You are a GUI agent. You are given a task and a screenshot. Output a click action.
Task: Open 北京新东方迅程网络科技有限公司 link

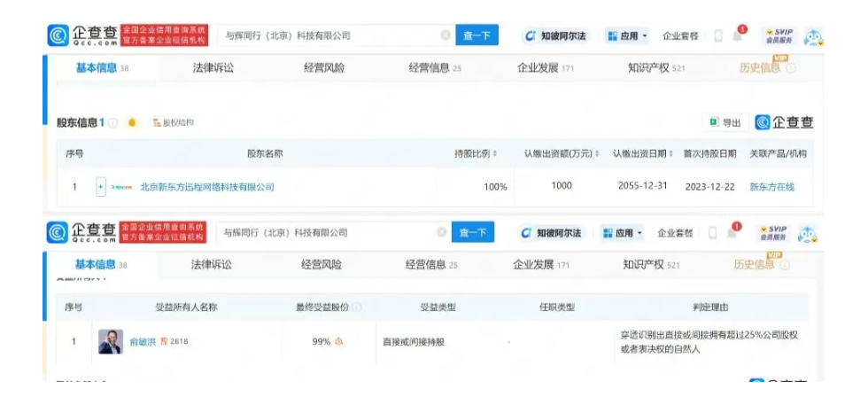point(207,187)
